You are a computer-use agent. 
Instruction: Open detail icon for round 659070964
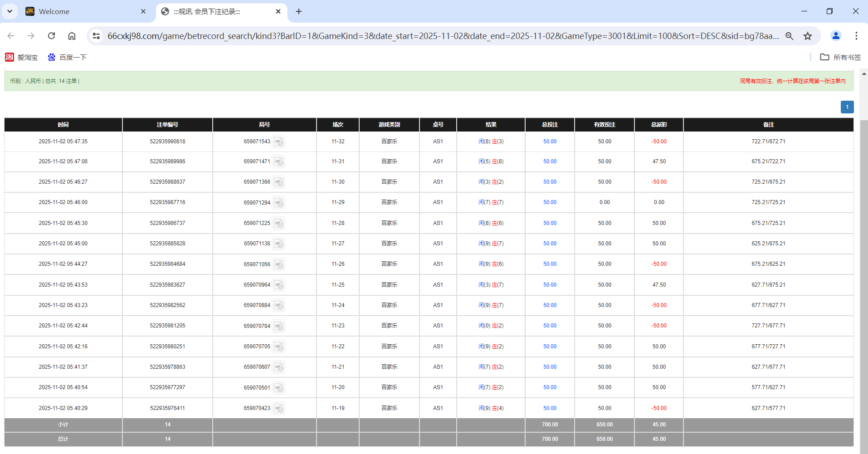(x=279, y=285)
